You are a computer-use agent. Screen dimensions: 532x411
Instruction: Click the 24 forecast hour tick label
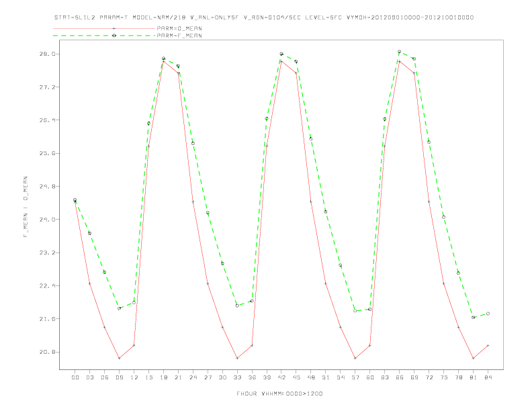coord(193,377)
